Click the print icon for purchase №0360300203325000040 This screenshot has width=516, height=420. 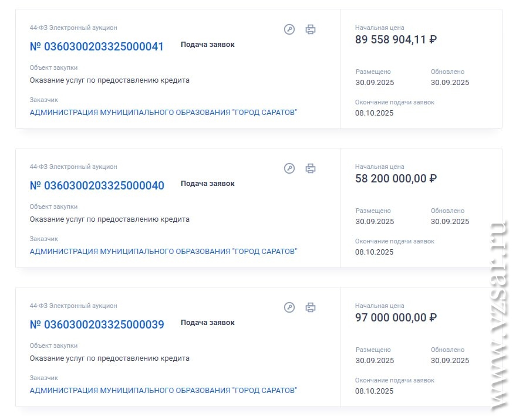311,168
